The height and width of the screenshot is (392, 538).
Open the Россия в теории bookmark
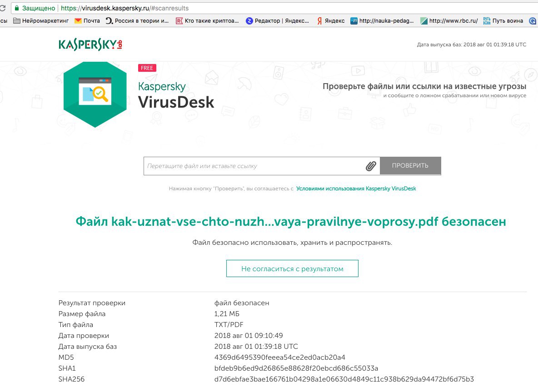tap(137, 21)
